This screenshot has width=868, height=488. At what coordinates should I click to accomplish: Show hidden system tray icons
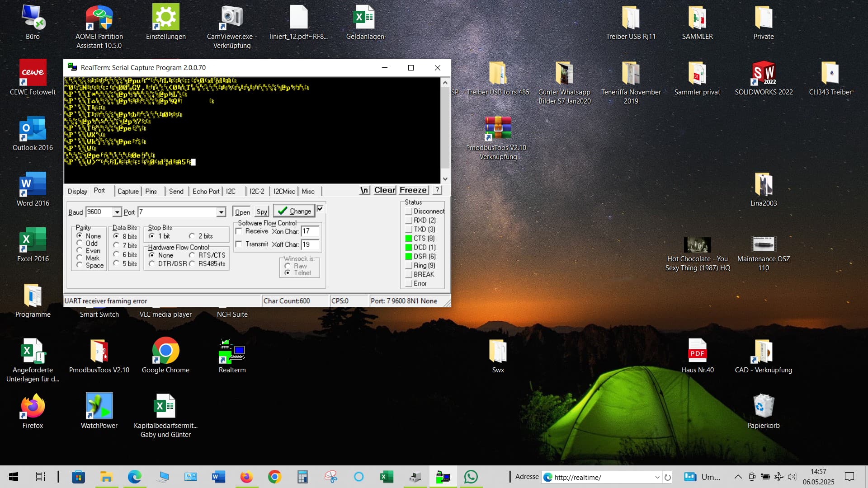(738, 477)
